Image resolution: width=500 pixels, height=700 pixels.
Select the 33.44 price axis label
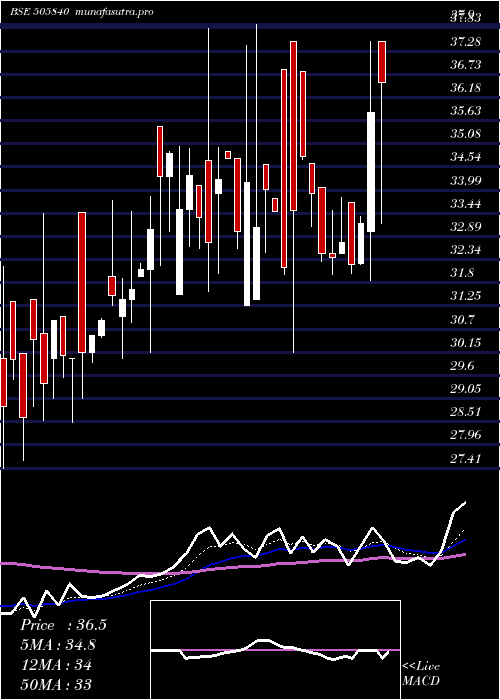tap(466, 204)
